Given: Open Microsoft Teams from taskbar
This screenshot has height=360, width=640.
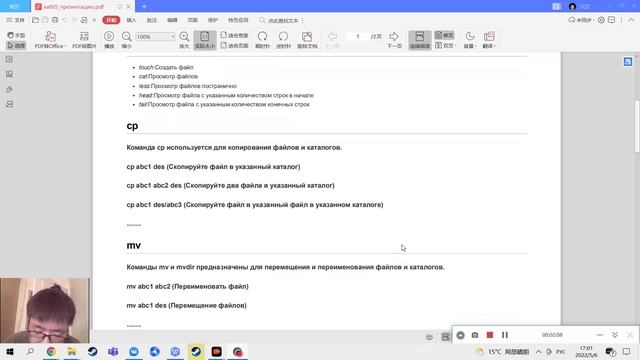Looking at the screenshot, I should pos(113,351).
